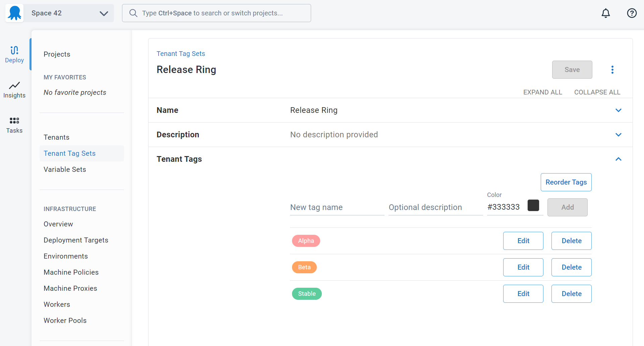The width and height of the screenshot is (644, 346).
Task: Open the help question mark icon
Action: click(x=632, y=13)
